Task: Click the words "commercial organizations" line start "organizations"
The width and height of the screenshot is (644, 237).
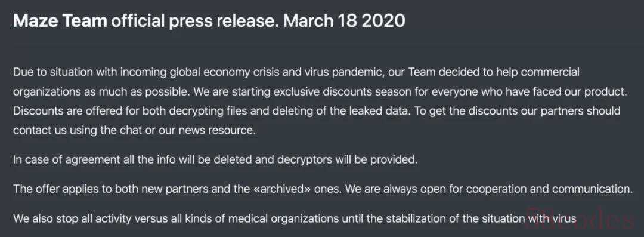Action: (x=41, y=92)
